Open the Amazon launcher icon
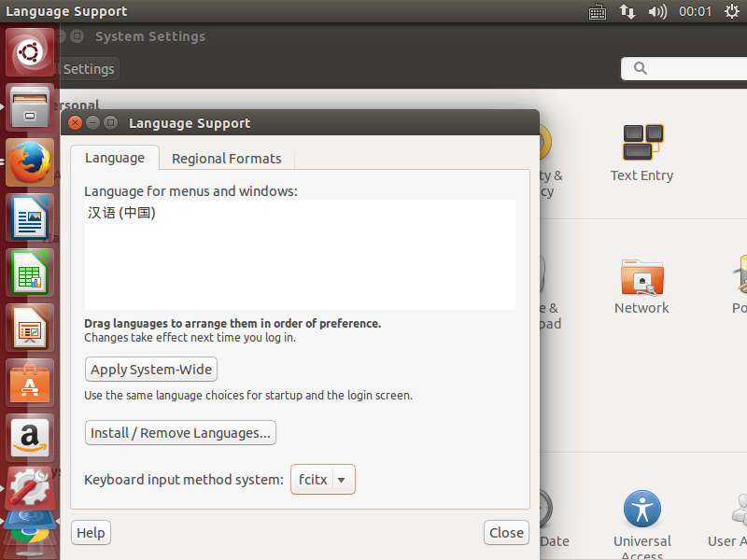The height and width of the screenshot is (560, 747). pos(29,437)
